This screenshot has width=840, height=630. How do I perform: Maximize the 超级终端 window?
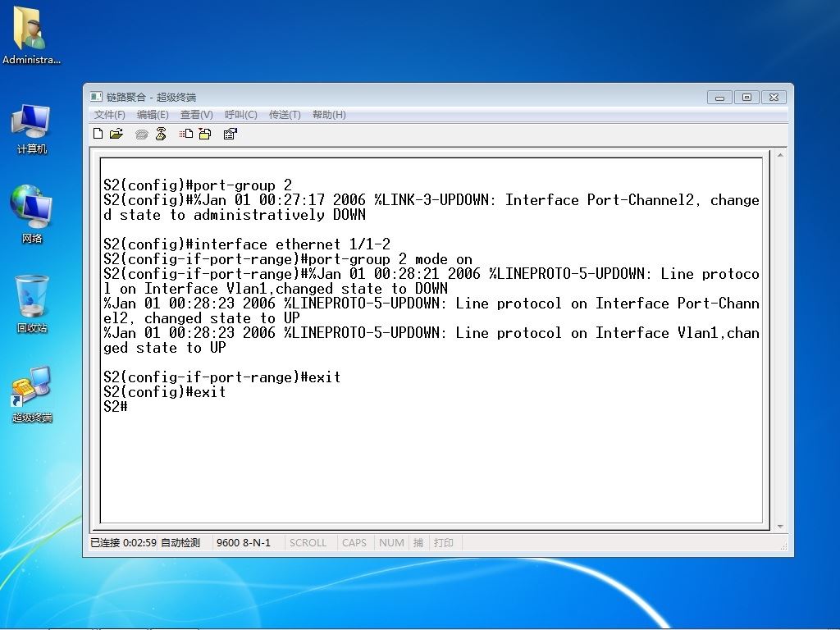click(746, 98)
